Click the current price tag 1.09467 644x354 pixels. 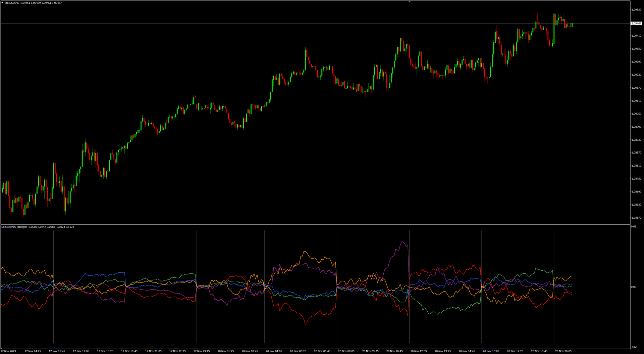[636, 24]
